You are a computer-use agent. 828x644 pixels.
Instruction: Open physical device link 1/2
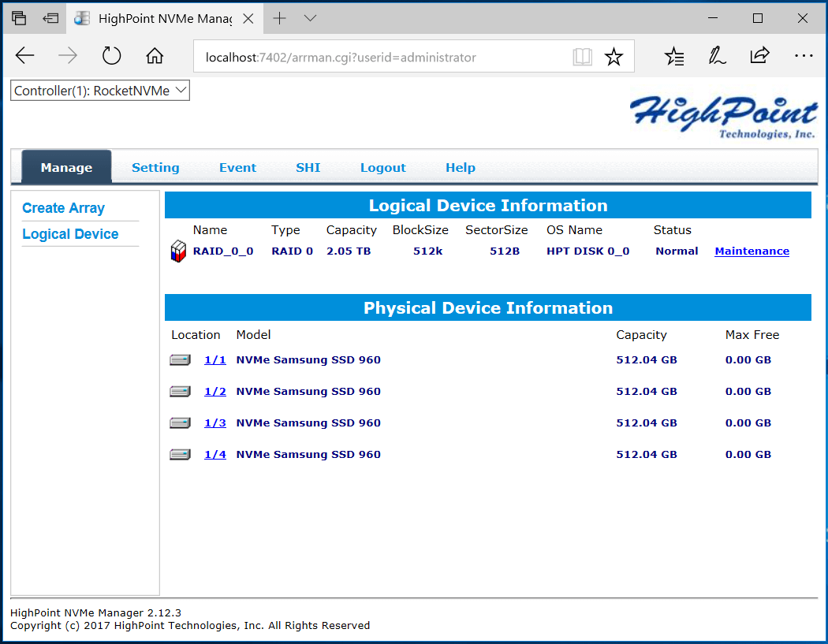point(215,392)
